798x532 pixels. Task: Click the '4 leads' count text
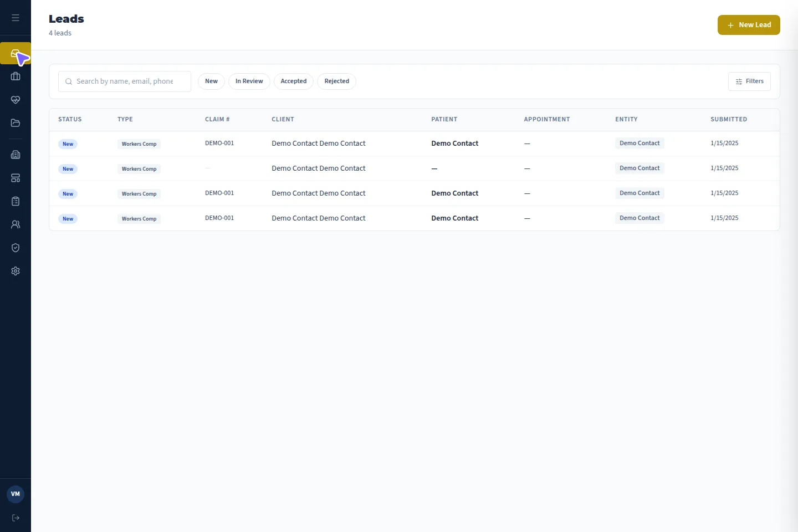point(60,33)
